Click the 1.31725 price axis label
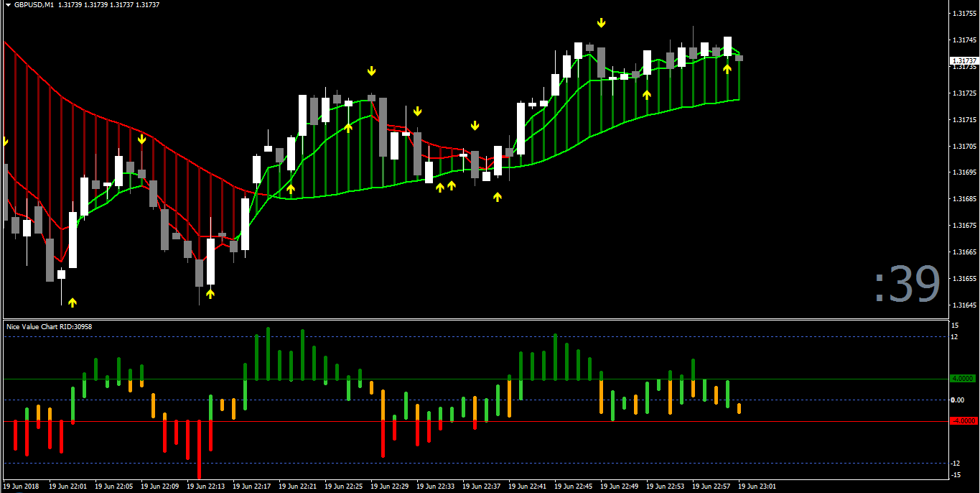980x493 pixels. pos(964,93)
